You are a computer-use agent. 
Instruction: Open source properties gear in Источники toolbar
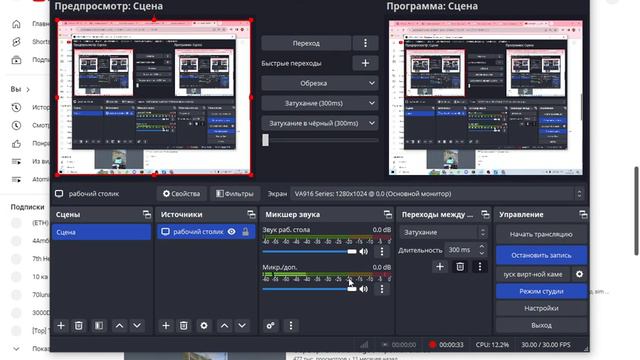(x=204, y=326)
